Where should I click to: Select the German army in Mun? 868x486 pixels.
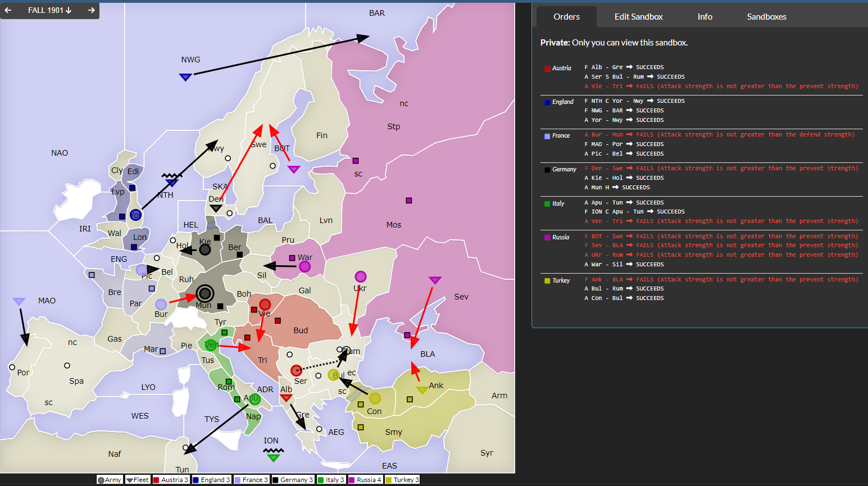[205, 293]
